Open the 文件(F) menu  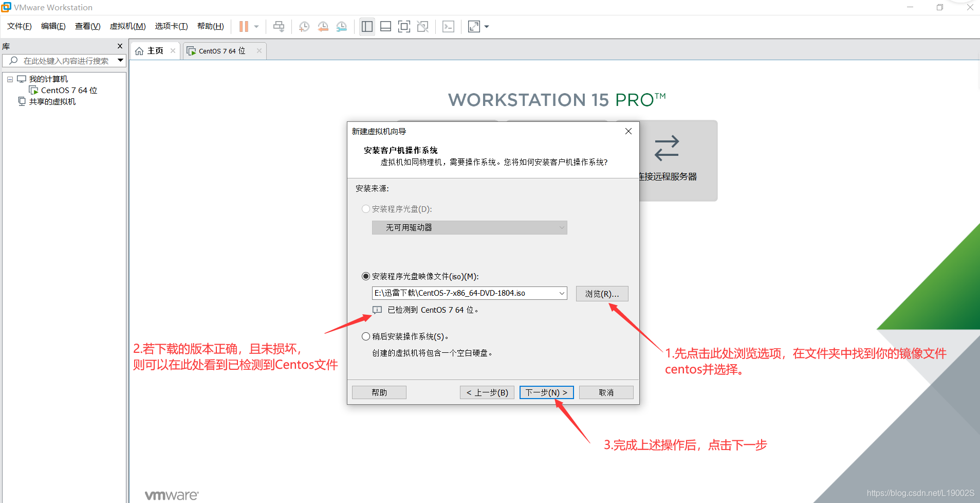[x=20, y=26]
